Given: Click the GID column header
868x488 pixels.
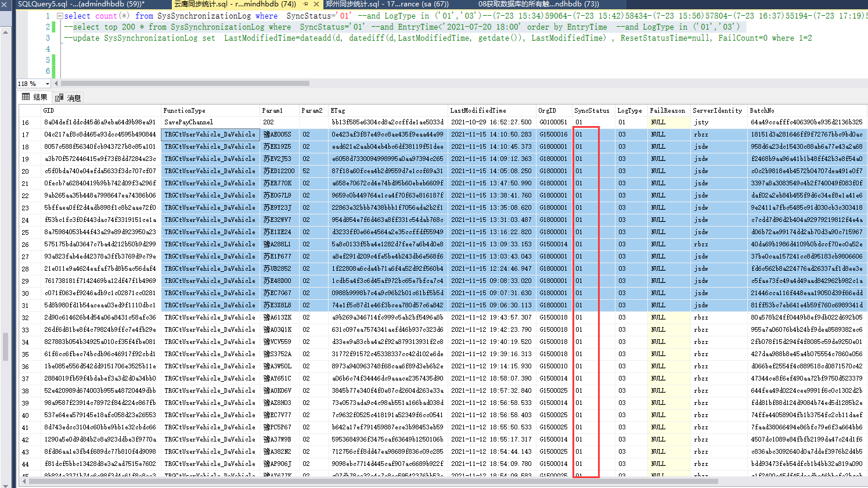Looking at the screenshot, I should [x=49, y=110].
